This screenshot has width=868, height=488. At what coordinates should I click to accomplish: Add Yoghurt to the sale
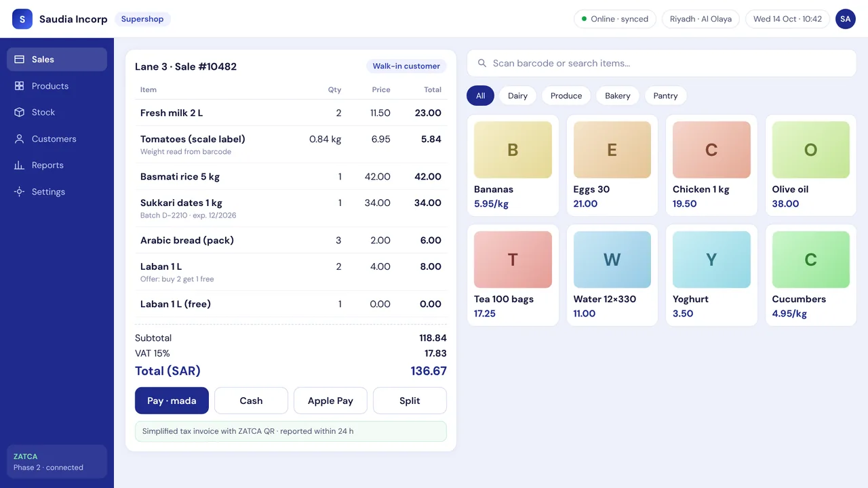(711, 275)
